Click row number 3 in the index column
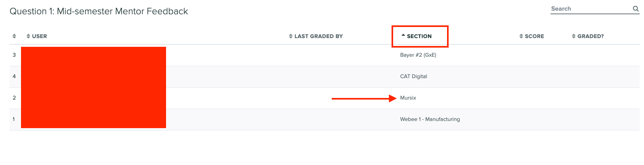644x165 pixels. [x=14, y=55]
